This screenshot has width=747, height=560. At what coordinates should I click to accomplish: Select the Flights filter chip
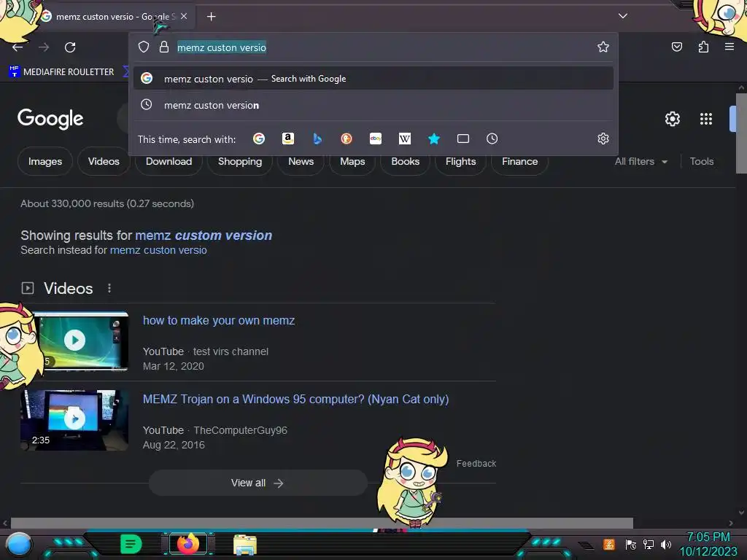tap(461, 161)
